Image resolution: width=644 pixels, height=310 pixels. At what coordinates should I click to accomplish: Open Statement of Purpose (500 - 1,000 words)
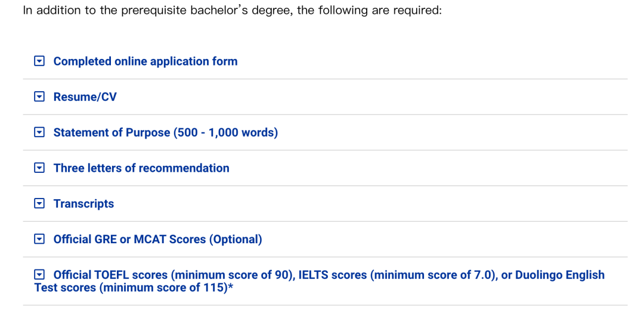tap(166, 132)
